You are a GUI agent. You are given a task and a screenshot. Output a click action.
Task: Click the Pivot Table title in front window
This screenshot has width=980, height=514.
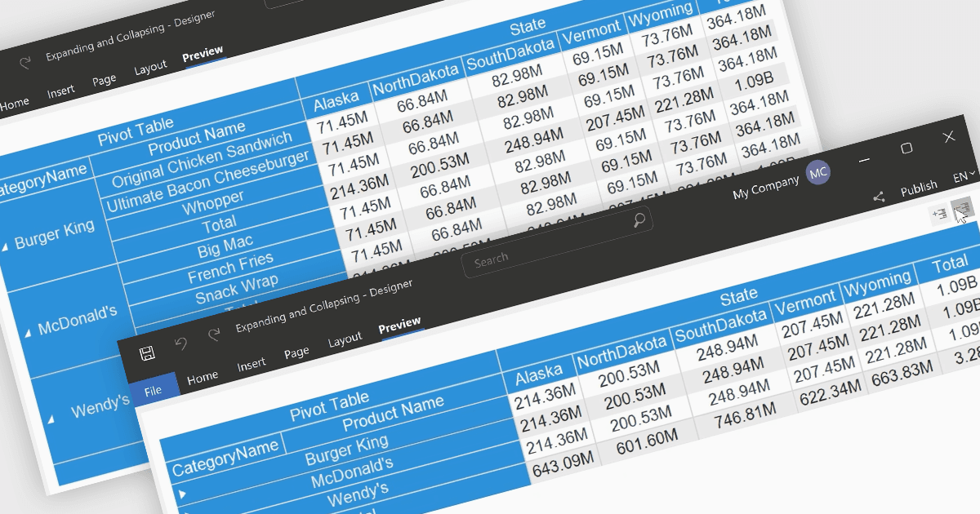click(x=329, y=406)
